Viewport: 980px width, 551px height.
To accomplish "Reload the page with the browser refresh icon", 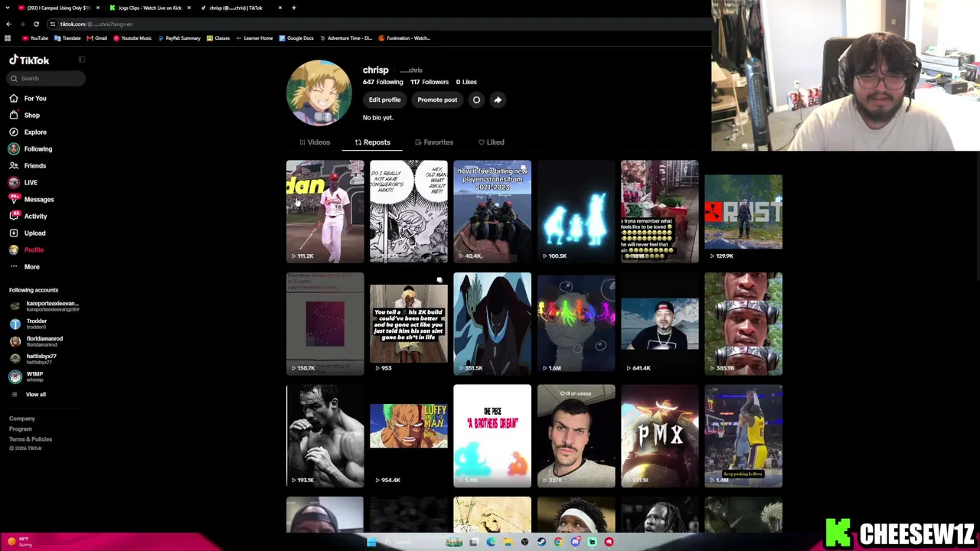I will (x=36, y=24).
